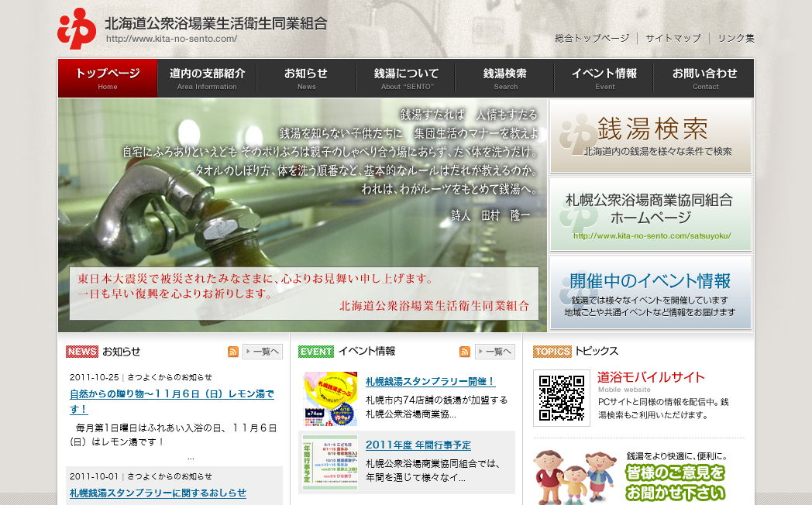
Task: Open 開催中のイベント情報 banner
Action: [650, 293]
